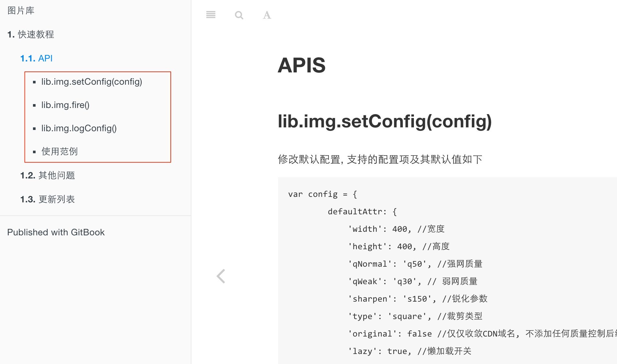Screen dimensions: 617x364
Task: Click the APIS page heading
Action: pyautogui.click(x=301, y=65)
